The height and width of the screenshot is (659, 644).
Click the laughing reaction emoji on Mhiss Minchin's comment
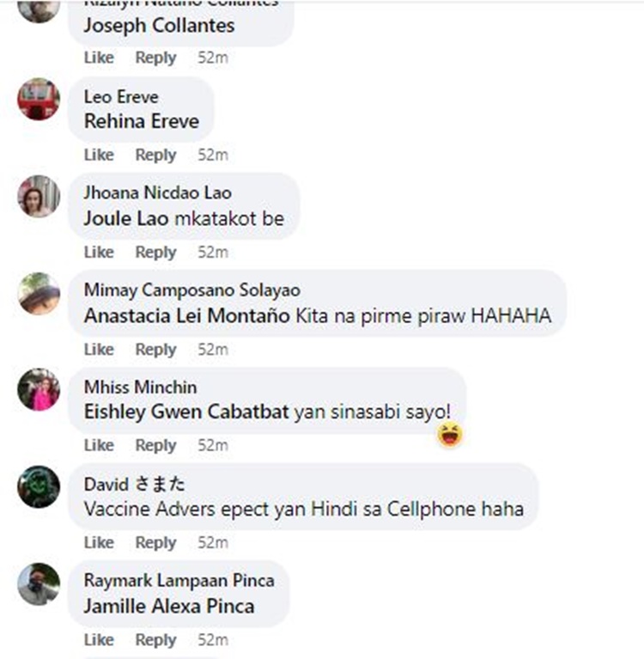[x=450, y=435]
